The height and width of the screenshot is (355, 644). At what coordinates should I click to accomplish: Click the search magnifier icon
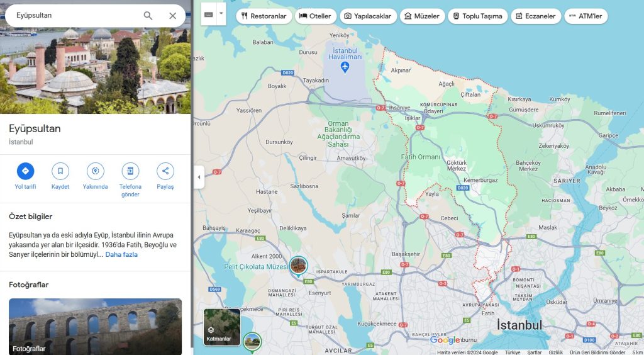tap(148, 16)
